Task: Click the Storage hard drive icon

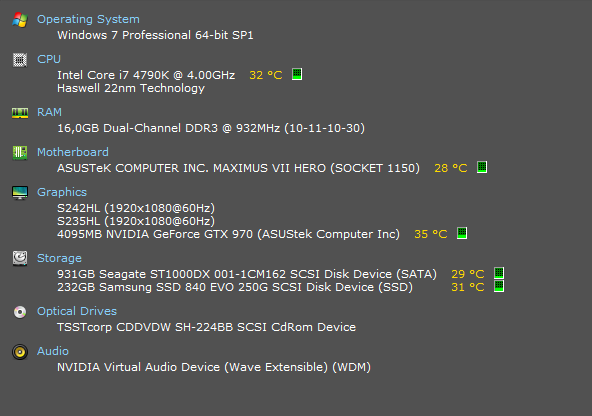Action: click(x=20, y=259)
